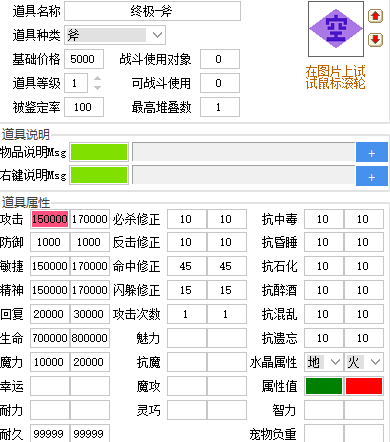
Task: Increase 道具等级 with the up stepper arrow
Action: (x=97, y=79)
